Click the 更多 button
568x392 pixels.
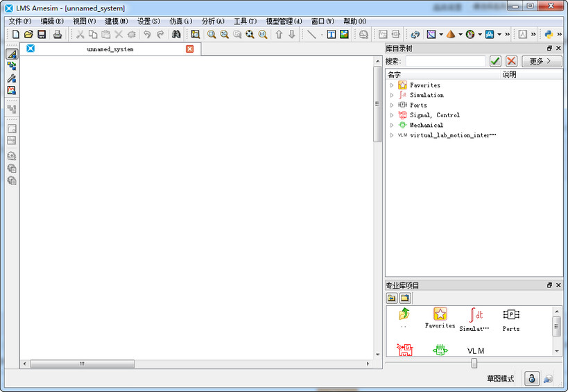point(542,61)
